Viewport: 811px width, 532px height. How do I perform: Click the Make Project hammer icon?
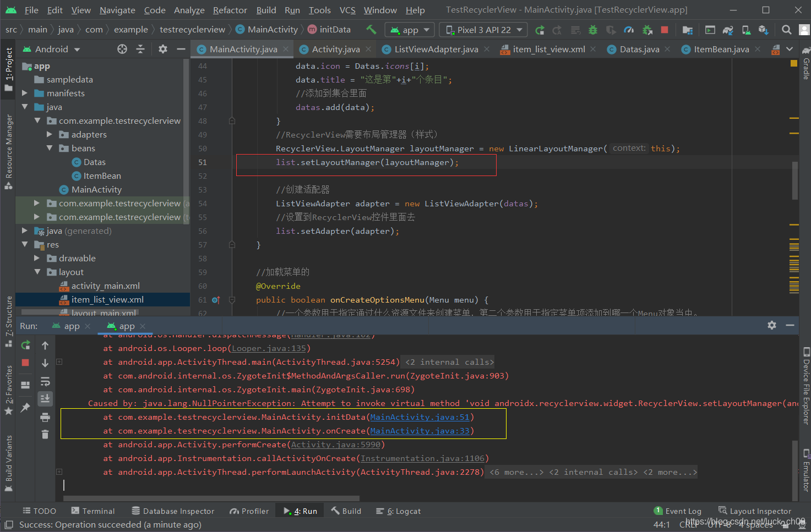click(372, 30)
